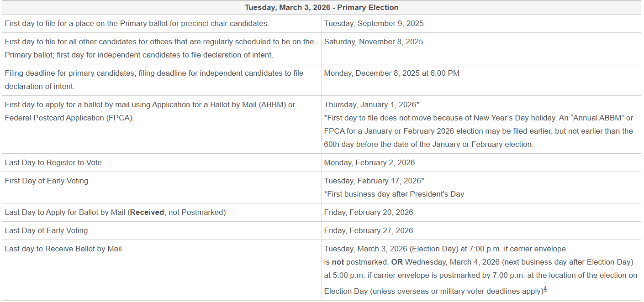Viewport: 644px width, 302px height.
Task: Click the Monday, February 2, 2026 date cell
Action: click(370, 162)
